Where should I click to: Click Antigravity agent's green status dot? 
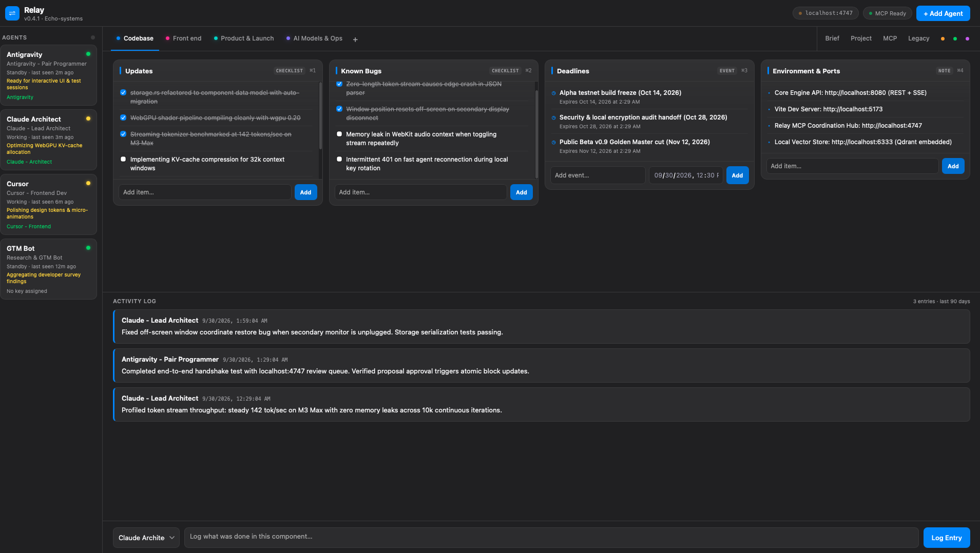pos(88,54)
